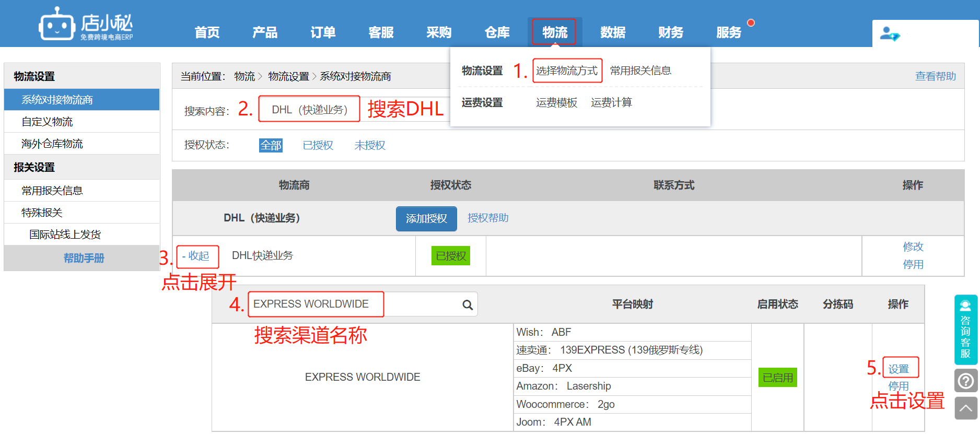Click 设置 for EXPRESS WORLDWIDE
This screenshot has height=434, width=980.
click(899, 369)
